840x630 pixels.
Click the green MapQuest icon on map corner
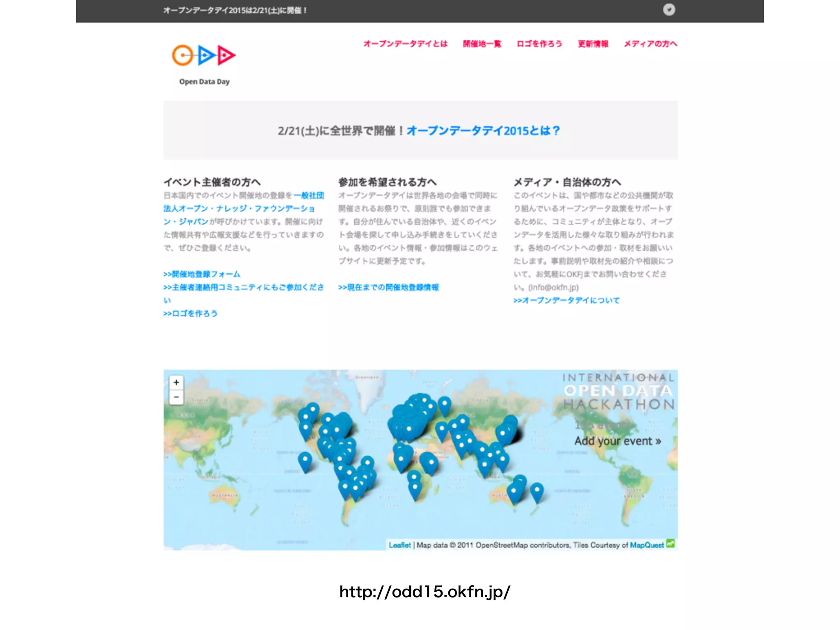[671, 543]
